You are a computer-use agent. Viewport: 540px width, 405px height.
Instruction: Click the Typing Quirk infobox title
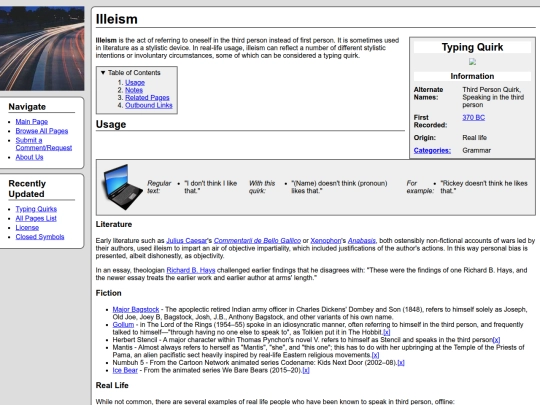coord(472,47)
